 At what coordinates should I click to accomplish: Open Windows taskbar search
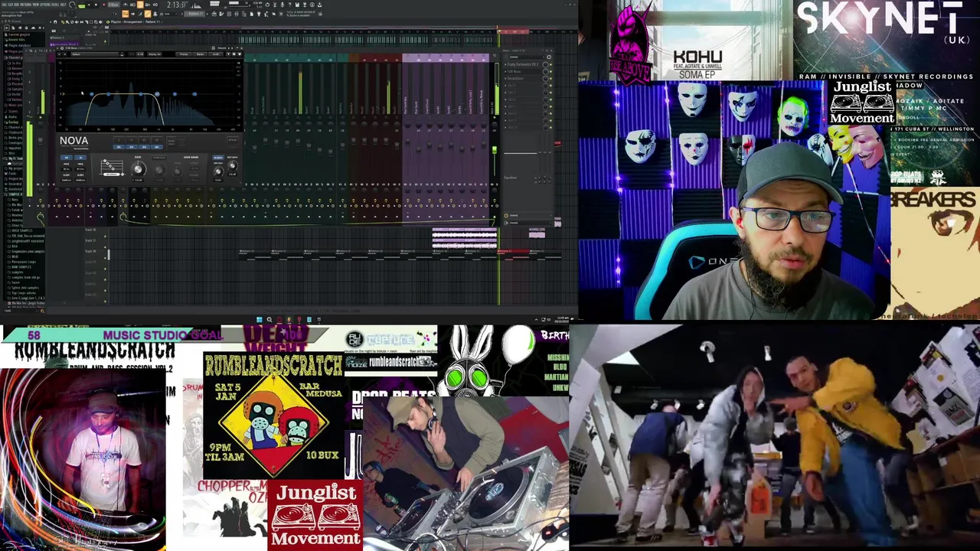click(269, 319)
